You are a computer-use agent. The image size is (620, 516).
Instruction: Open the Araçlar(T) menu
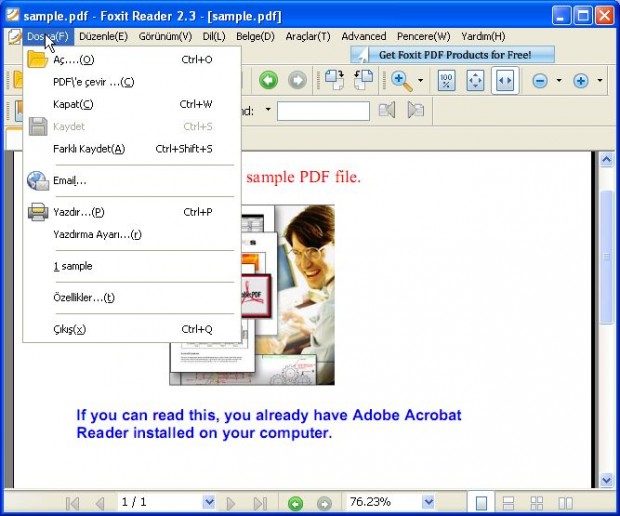coord(308,36)
